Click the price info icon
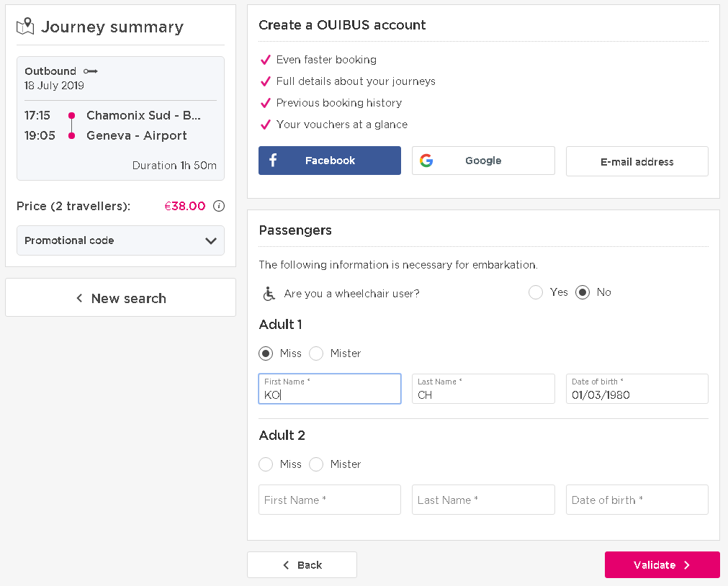This screenshot has width=728, height=586. pos(220,206)
